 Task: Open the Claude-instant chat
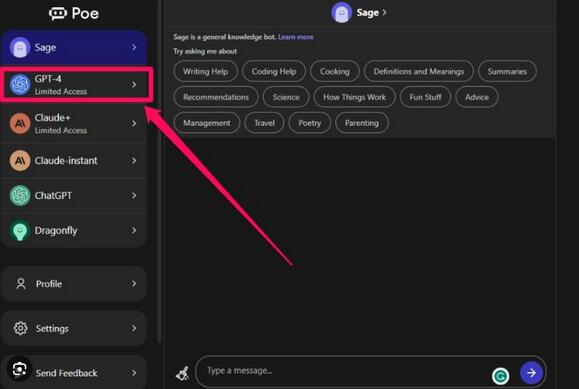tap(74, 160)
